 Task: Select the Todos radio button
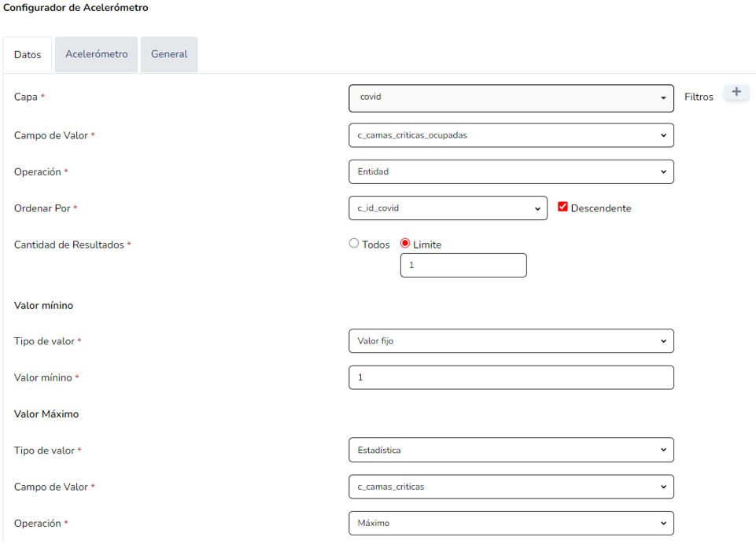click(x=354, y=244)
